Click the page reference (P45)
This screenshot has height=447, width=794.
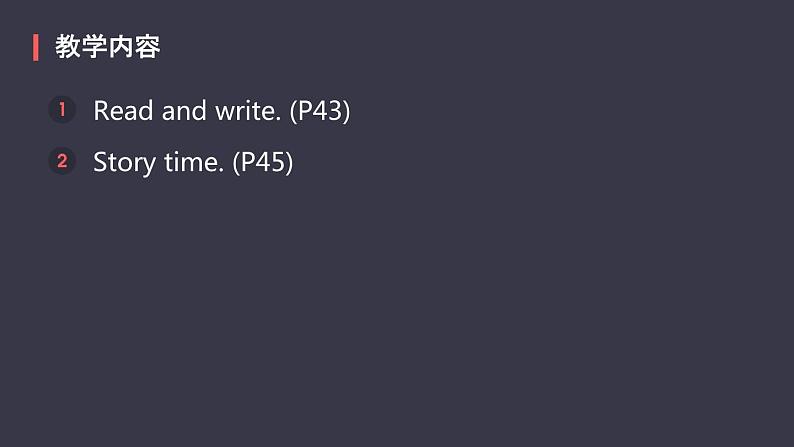click(x=262, y=162)
